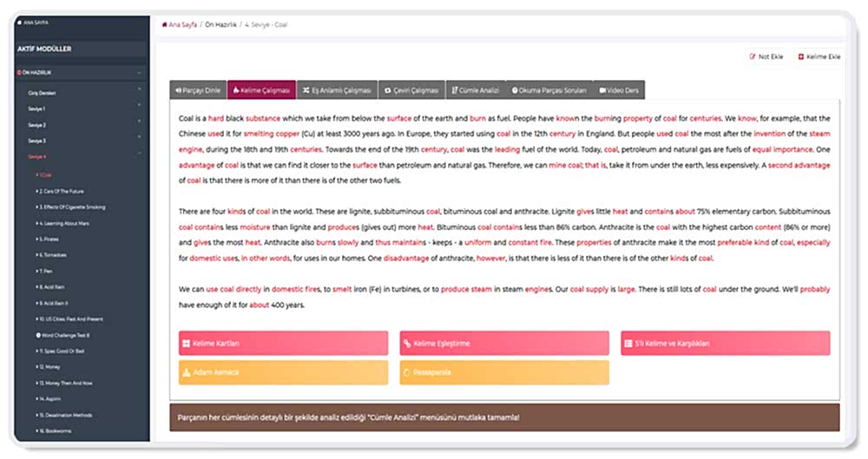Open the Cümle Analizi tab
The height and width of the screenshot is (459, 868).
point(475,90)
